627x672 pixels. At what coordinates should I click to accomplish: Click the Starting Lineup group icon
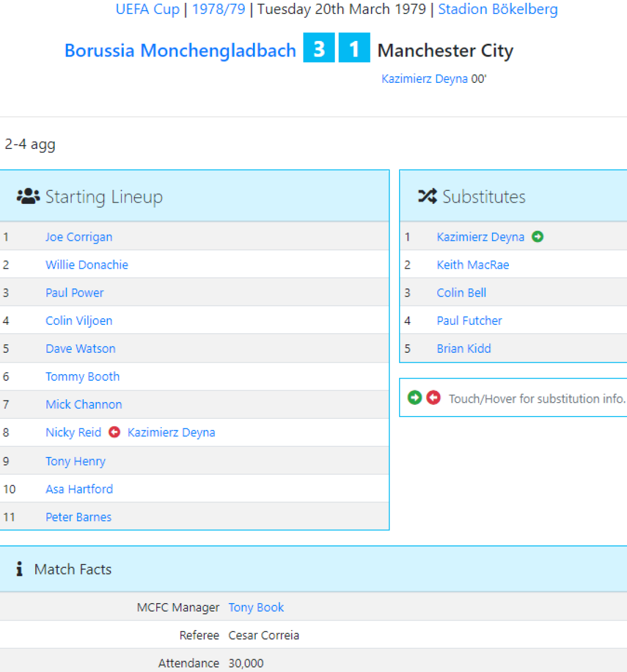(28, 197)
